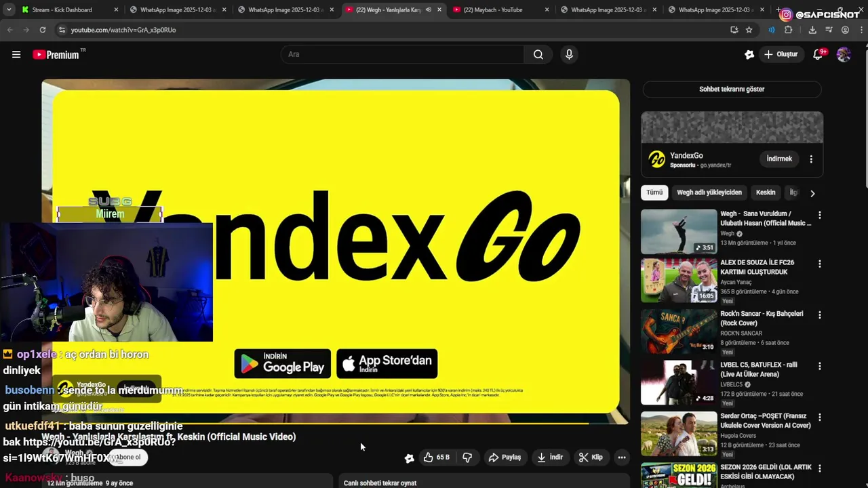The image size is (868, 488).
Task: Open Rock'n Sancar Kış Bahçeleri thumbnail
Action: pyautogui.click(x=679, y=331)
